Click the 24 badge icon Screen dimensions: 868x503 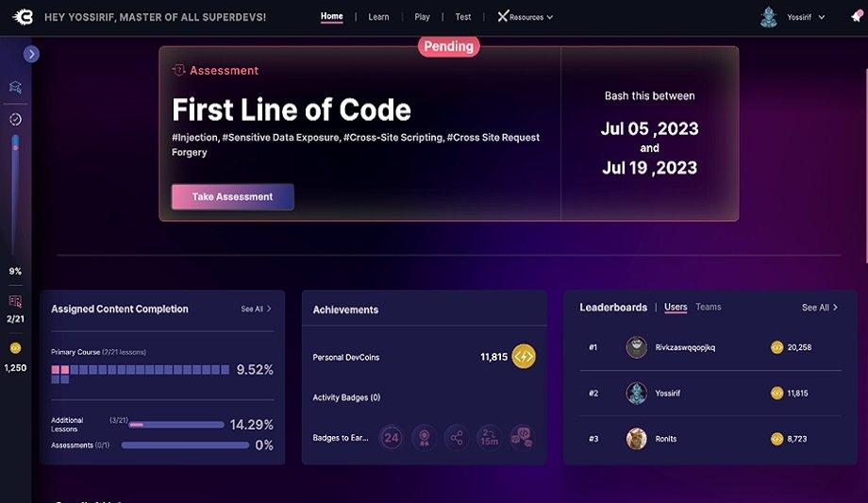point(392,438)
